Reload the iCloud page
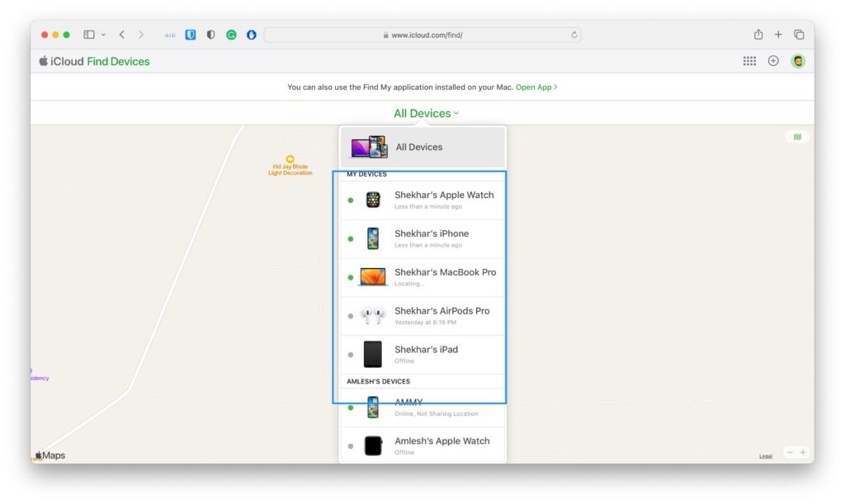The width and height of the screenshot is (845, 504). (x=574, y=35)
